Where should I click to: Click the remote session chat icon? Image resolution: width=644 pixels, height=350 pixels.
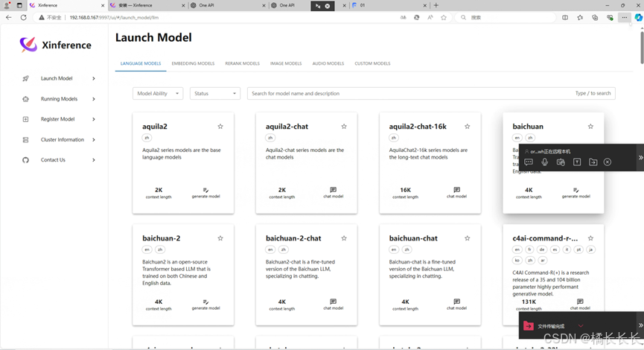click(529, 162)
